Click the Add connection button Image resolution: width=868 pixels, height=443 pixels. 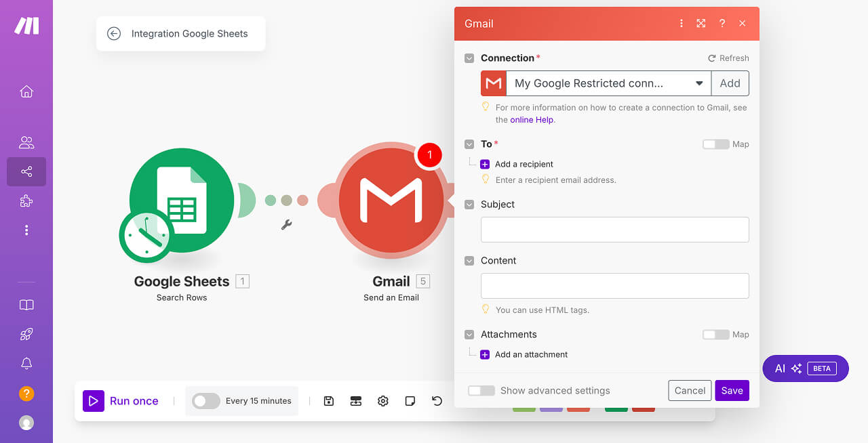[730, 83]
